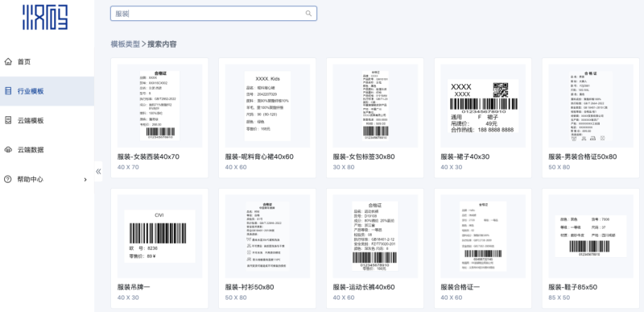Click the home icon beside 首页

tap(8, 61)
